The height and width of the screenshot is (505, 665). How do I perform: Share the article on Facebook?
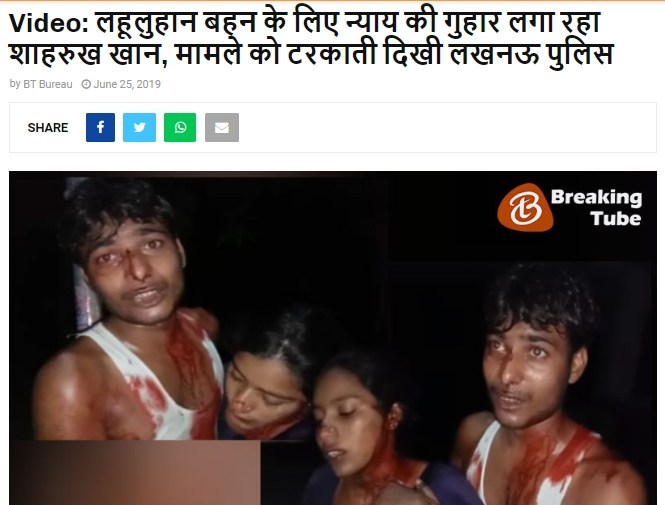[100, 127]
